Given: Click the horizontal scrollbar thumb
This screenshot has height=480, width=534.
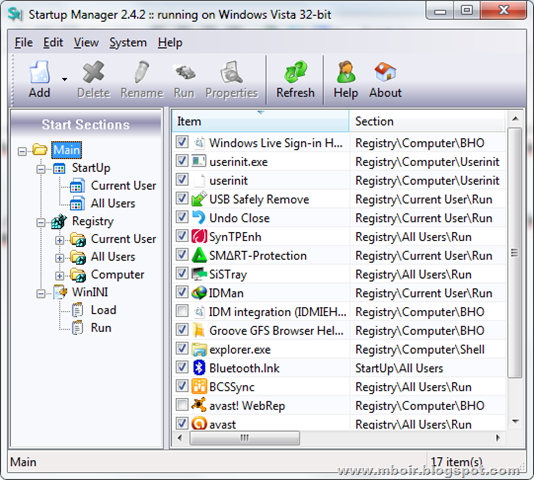Looking at the screenshot, I should click(245, 438).
